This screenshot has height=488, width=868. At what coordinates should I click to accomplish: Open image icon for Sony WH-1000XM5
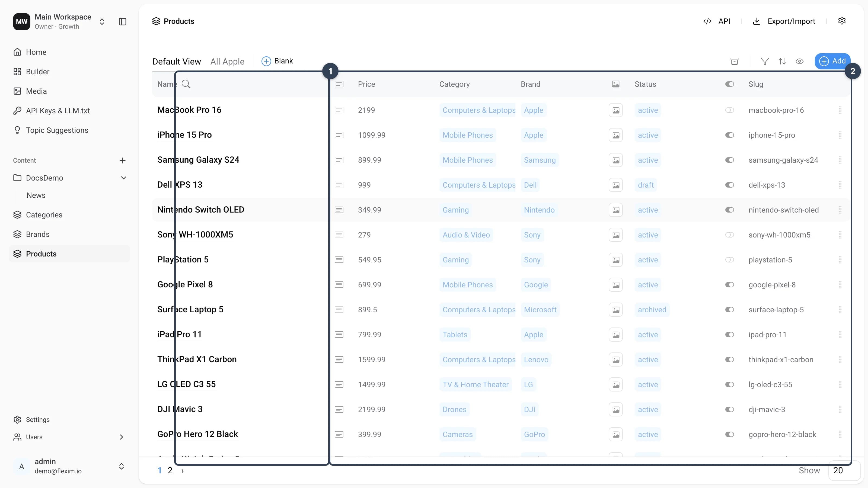click(616, 235)
